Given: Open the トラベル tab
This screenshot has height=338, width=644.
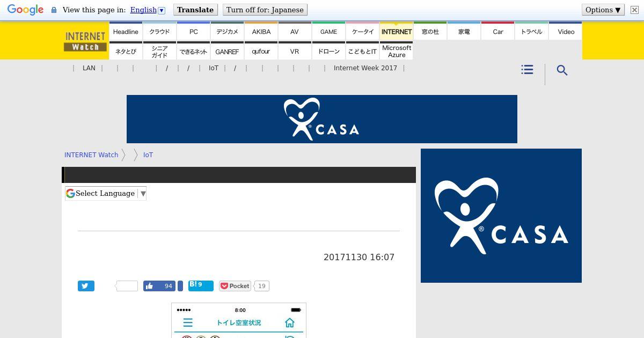Looking at the screenshot, I should [x=532, y=32].
